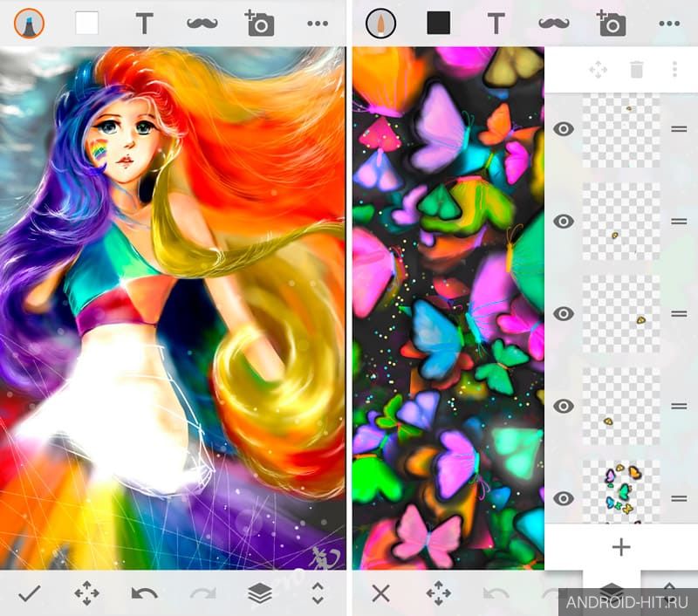Hide the topmost layer with eye icon

tap(564, 129)
